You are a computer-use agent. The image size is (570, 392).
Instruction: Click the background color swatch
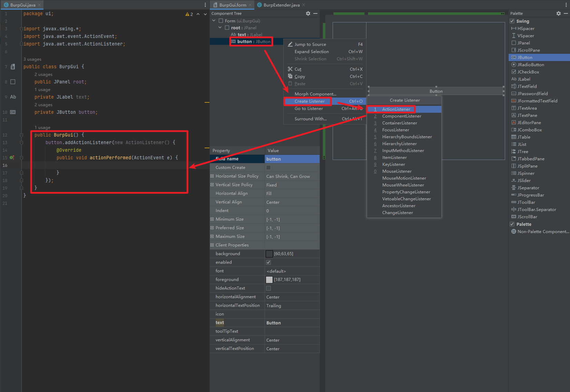click(269, 254)
